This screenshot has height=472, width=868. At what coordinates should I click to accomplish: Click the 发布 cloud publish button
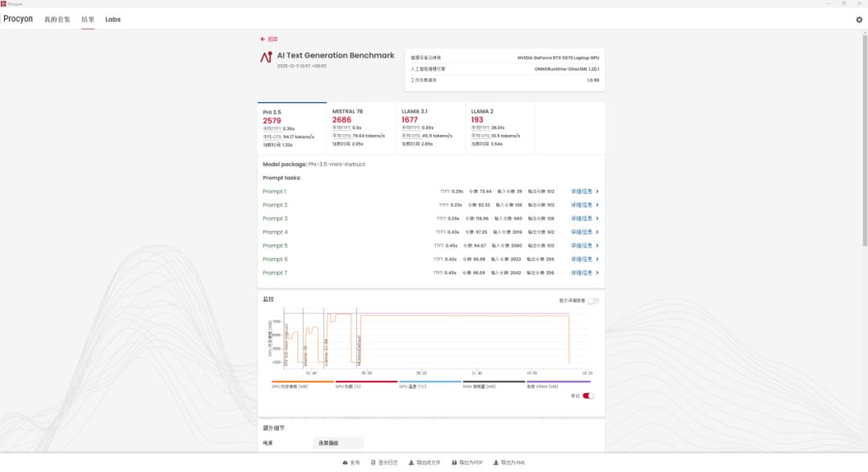click(351, 462)
